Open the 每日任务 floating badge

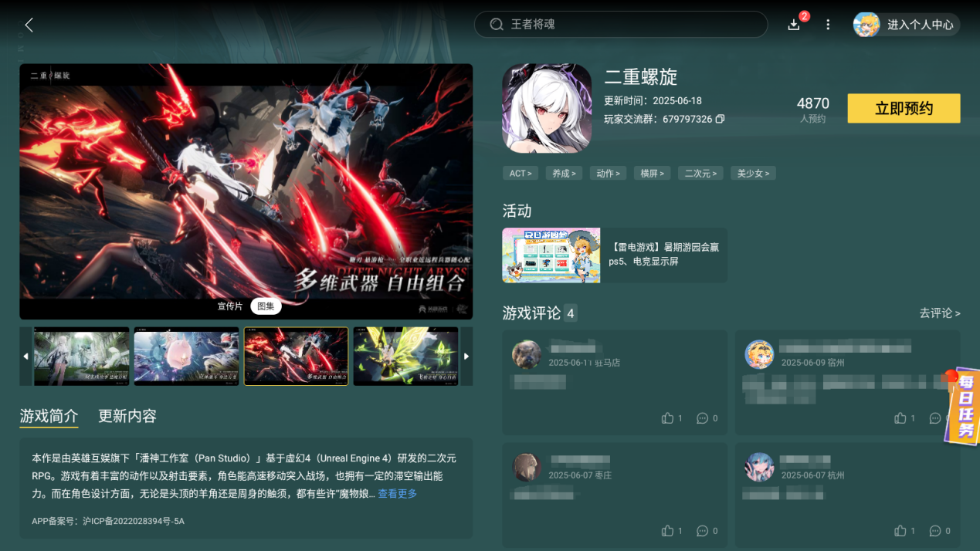pyautogui.click(x=962, y=407)
